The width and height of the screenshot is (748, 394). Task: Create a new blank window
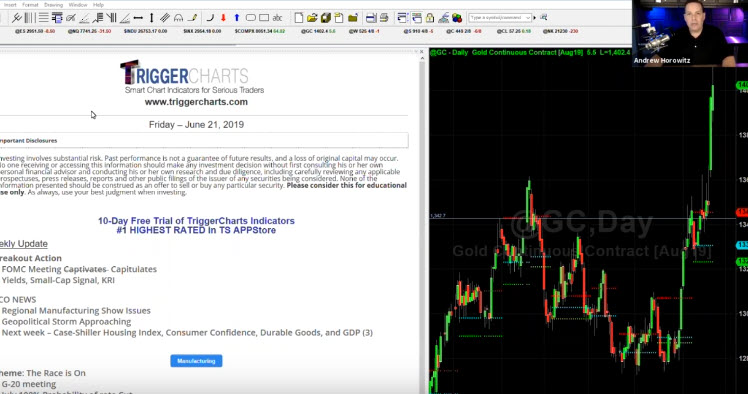299,18
